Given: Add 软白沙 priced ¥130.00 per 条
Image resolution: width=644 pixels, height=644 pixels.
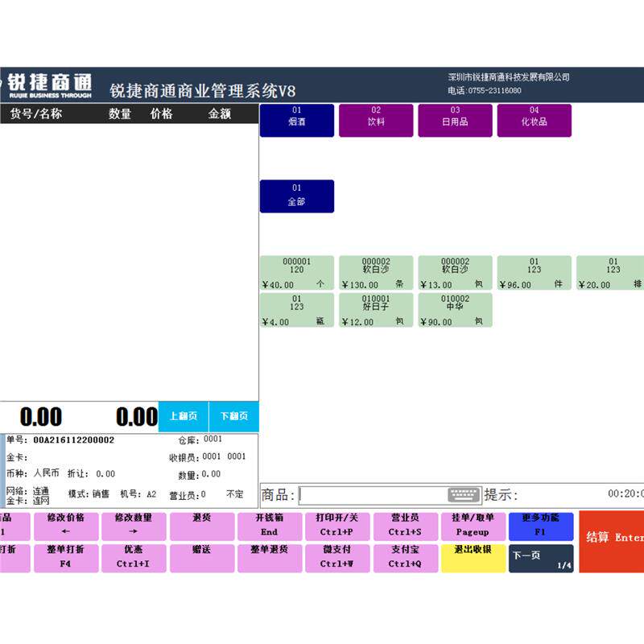Looking at the screenshot, I should 376,273.
